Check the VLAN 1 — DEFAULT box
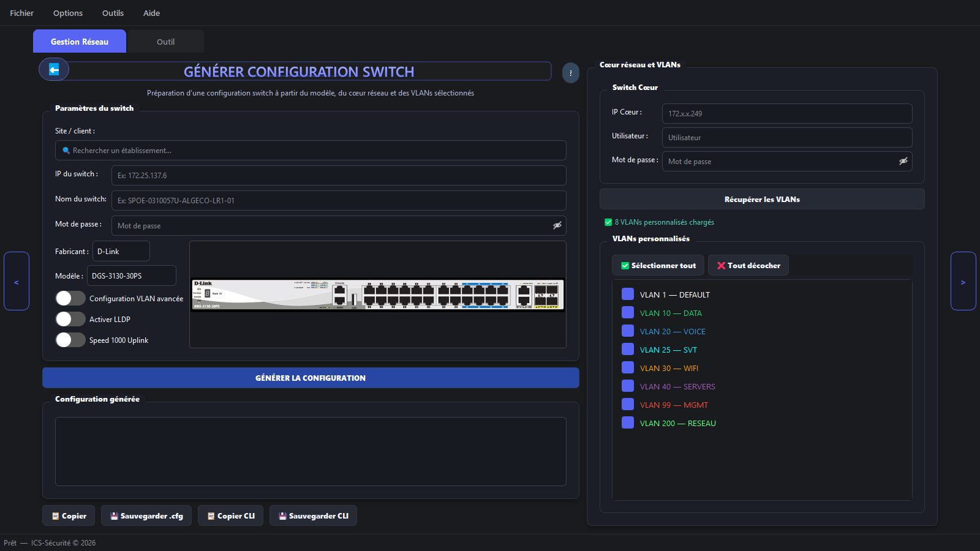This screenshot has width=980, height=551. tap(628, 294)
